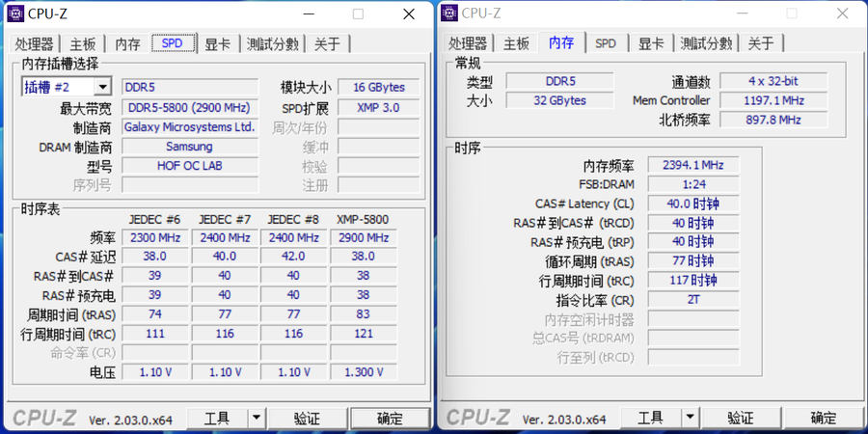Click CPU-Z app icon in right window title bar
This screenshot has width=868, height=434.
pyautogui.click(x=449, y=13)
